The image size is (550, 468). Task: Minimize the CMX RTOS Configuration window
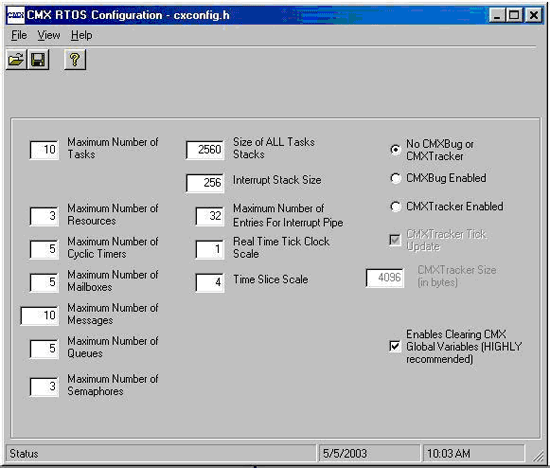pyautogui.click(x=497, y=15)
